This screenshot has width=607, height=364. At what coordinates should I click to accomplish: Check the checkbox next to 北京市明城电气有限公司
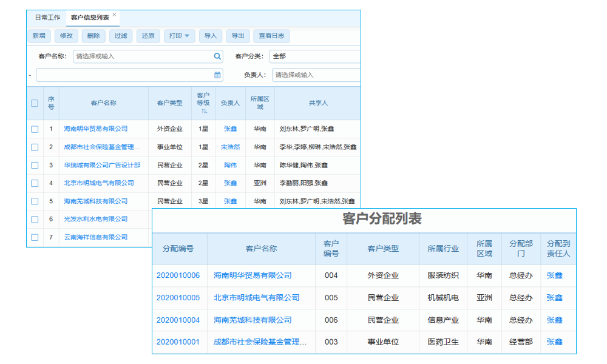[x=35, y=183]
